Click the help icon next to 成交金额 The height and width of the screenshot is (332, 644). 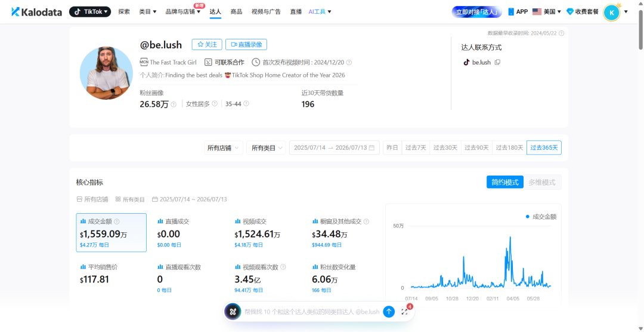pyautogui.click(x=117, y=222)
